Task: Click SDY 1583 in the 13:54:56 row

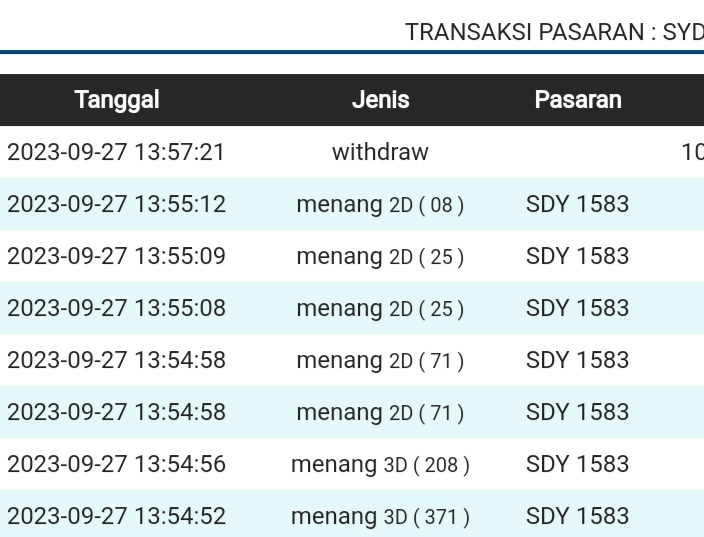Action: (x=577, y=464)
